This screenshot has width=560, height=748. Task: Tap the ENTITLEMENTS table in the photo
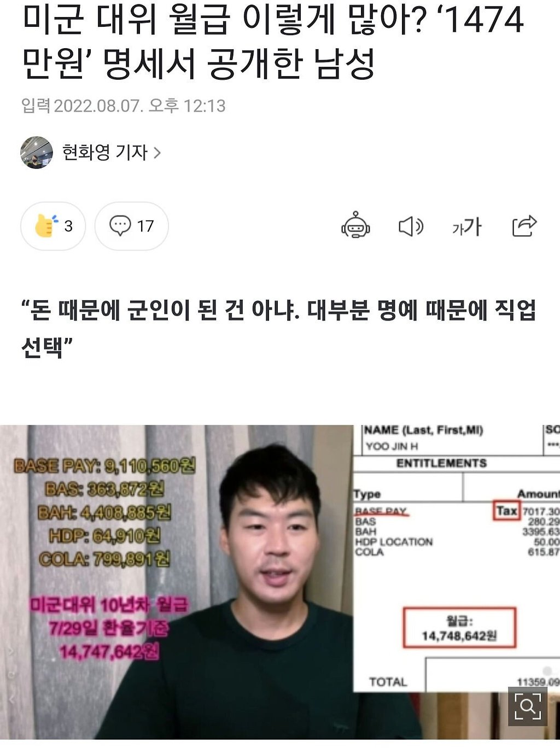point(457,558)
